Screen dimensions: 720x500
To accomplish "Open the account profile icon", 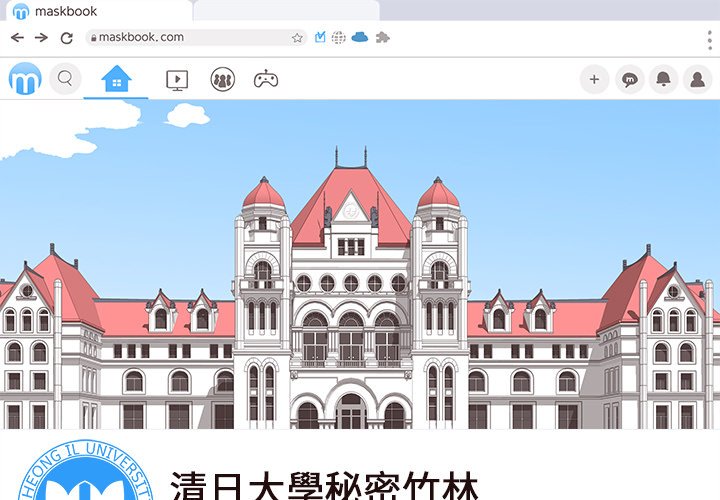I will point(698,79).
